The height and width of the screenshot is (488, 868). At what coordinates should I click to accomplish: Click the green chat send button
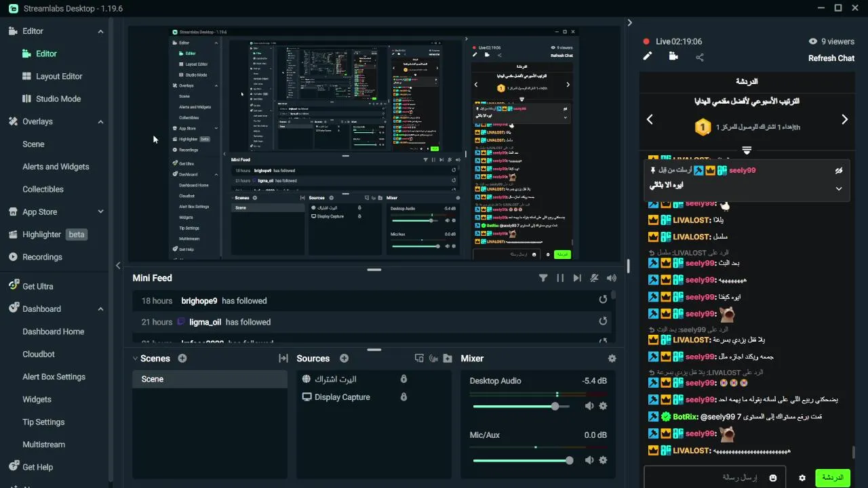coord(833,477)
